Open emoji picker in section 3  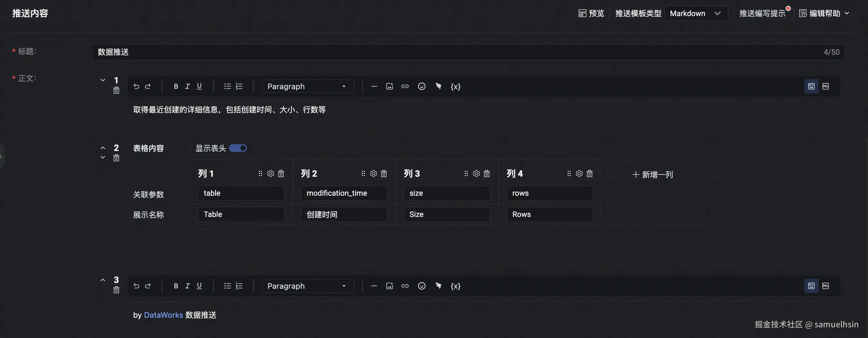coord(421,286)
